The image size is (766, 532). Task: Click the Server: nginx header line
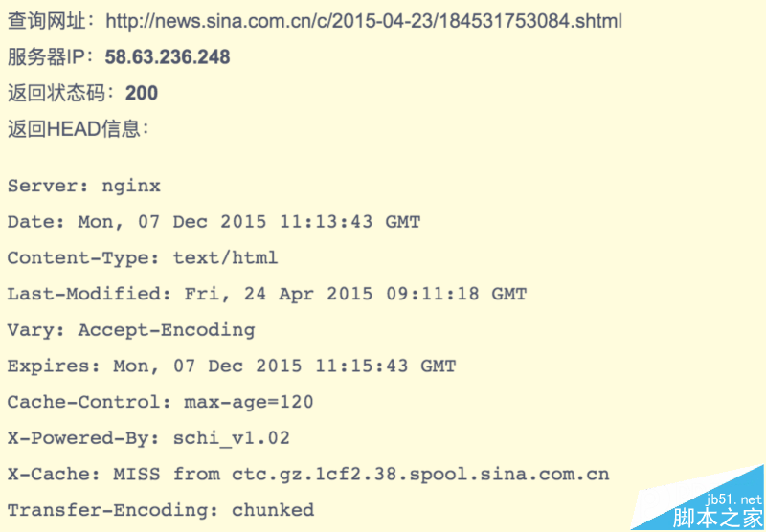(x=84, y=186)
